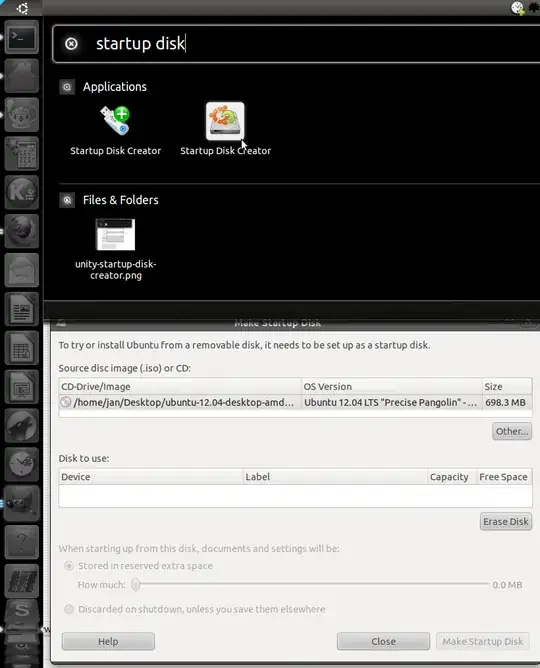Click the 'Ubuntu 12.04 LTS Precise Pangolin' cell

(x=391, y=402)
